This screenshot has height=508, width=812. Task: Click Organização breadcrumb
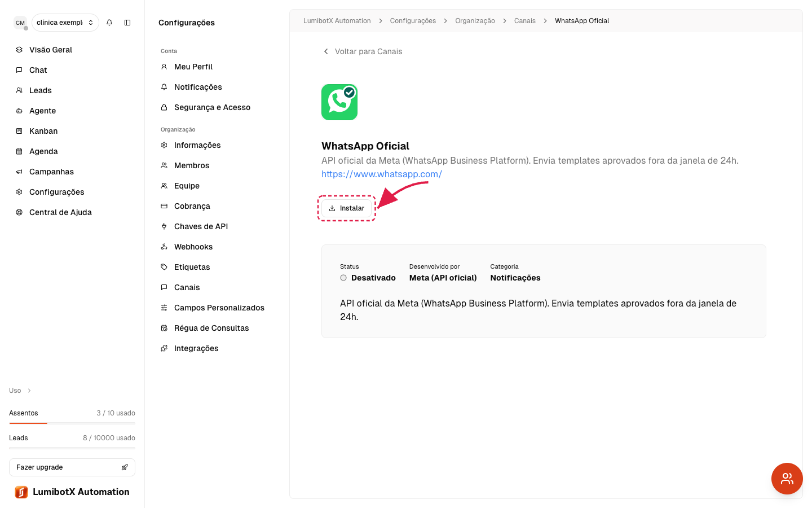pos(475,21)
